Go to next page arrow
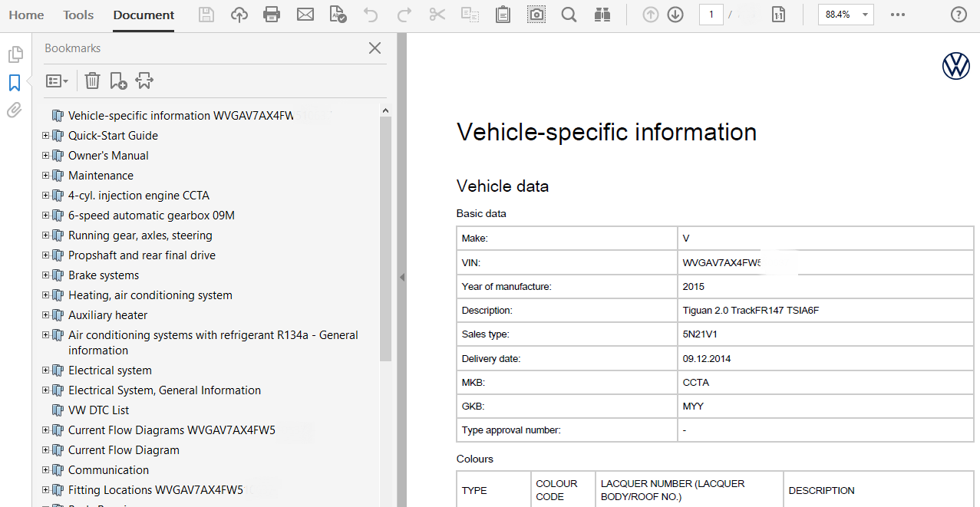This screenshot has height=507, width=980. (x=675, y=15)
